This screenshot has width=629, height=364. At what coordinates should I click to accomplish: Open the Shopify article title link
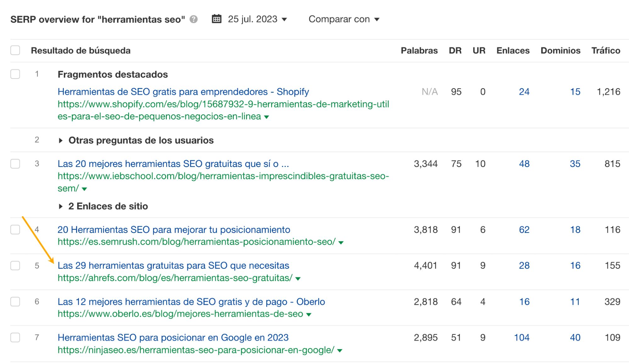tap(183, 91)
